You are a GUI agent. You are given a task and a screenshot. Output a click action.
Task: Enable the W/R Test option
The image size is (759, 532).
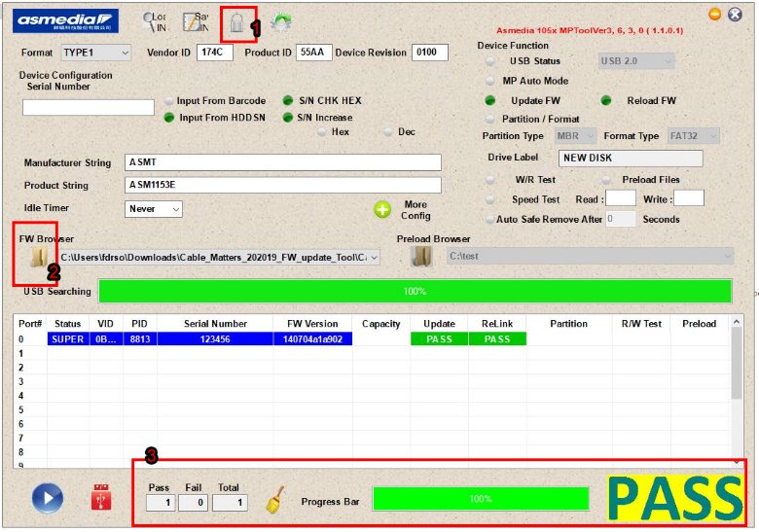click(x=489, y=180)
